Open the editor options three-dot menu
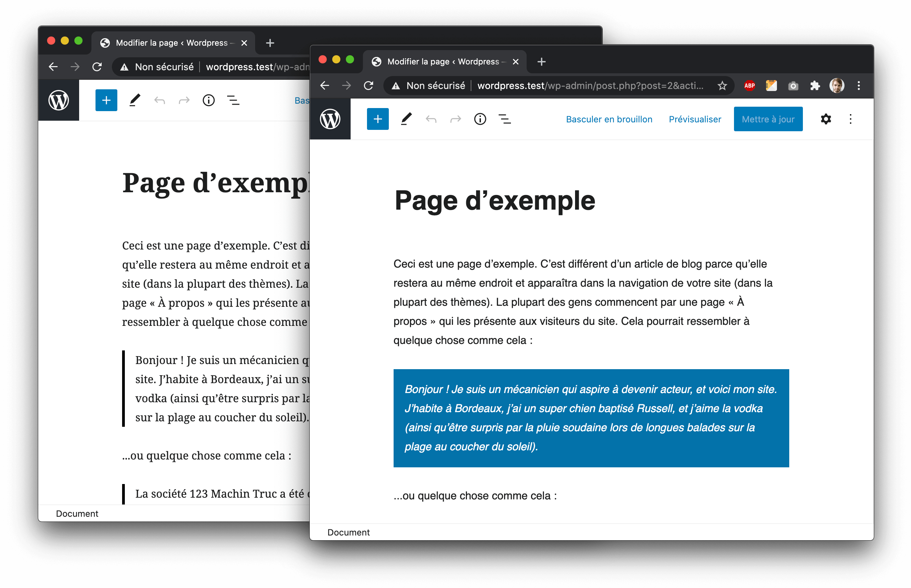This screenshot has width=911, height=588. coord(850,119)
